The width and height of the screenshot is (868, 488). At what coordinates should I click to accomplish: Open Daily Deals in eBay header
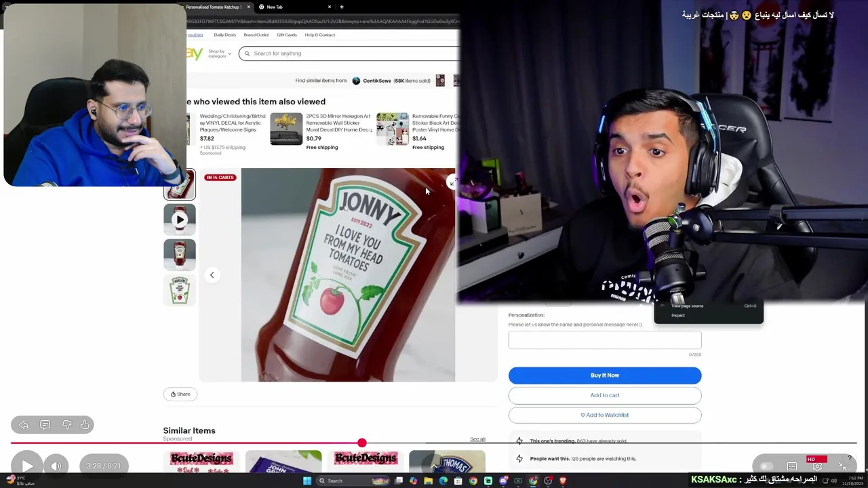[x=225, y=35]
